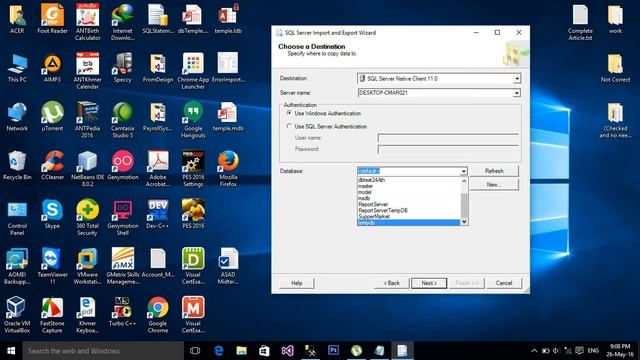The height and width of the screenshot is (360, 640).
Task: Select Adobe Acrobat desktop icon
Action: click(158, 169)
